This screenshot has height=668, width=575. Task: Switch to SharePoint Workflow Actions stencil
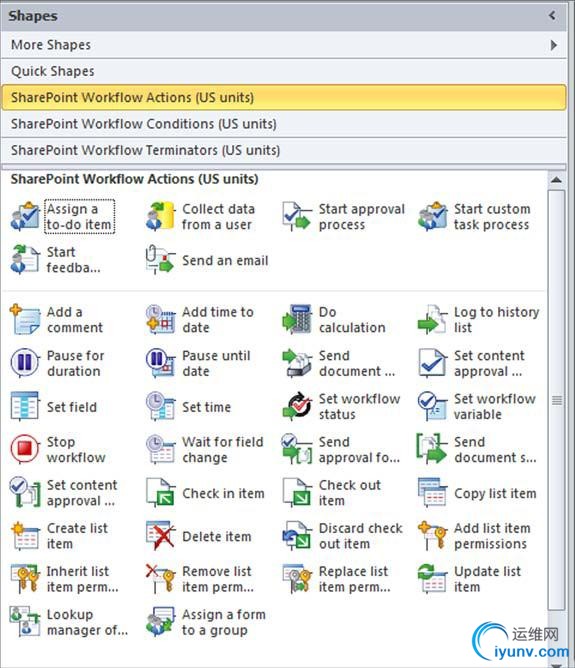pyautogui.click(x=284, y=98)
